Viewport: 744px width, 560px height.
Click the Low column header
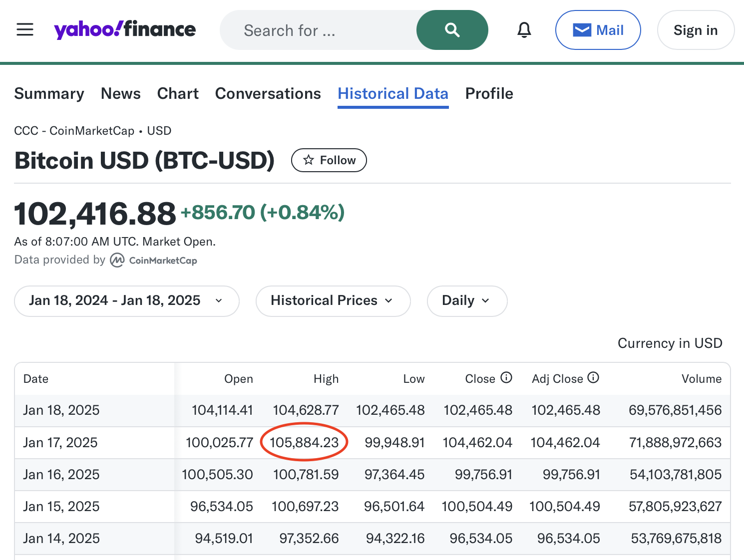coord(414,379)
